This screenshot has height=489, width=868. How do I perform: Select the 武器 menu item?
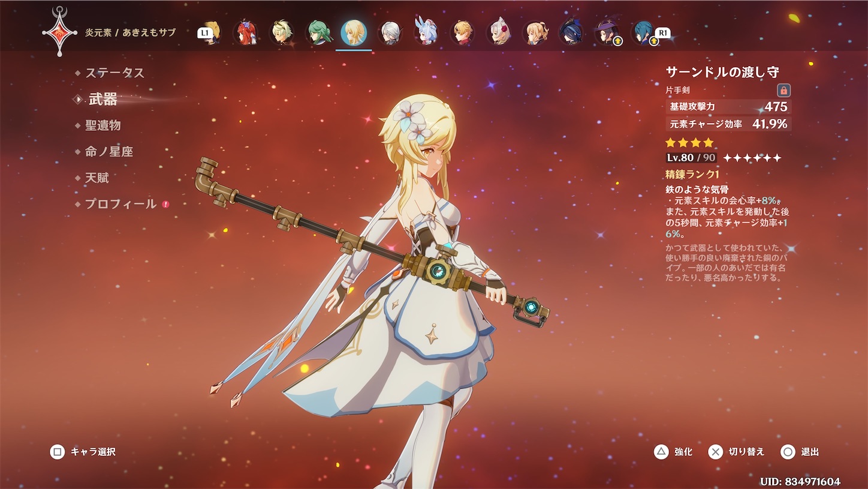point(103,99)
